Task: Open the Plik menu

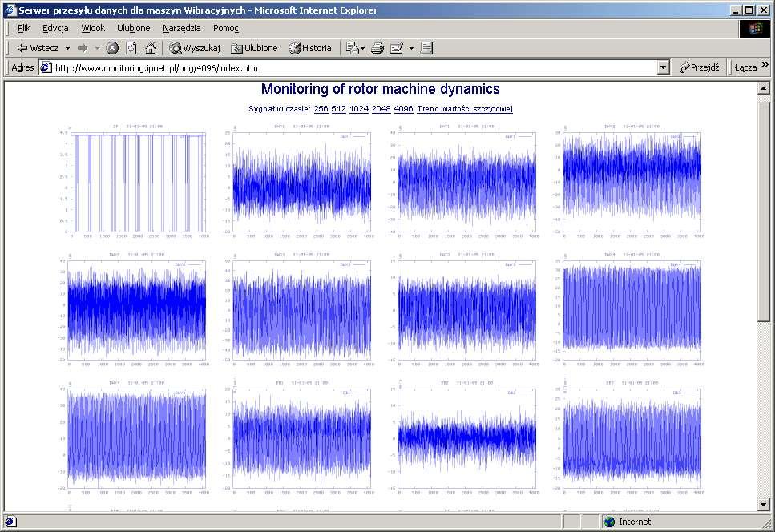Action: click(24, 28)
